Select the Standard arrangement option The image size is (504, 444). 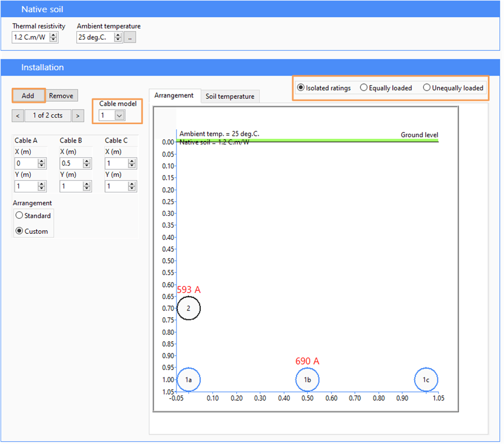pyautogui.click(x=20, y=216)
